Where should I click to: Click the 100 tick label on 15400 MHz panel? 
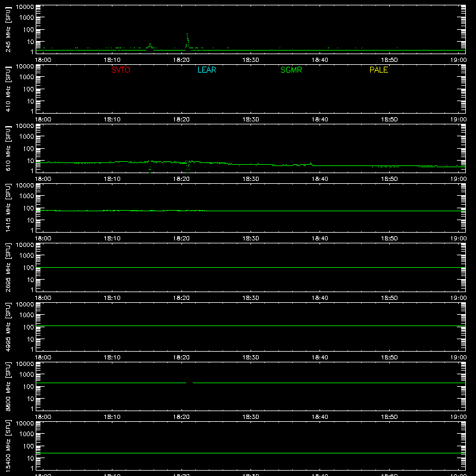(29, 446)
